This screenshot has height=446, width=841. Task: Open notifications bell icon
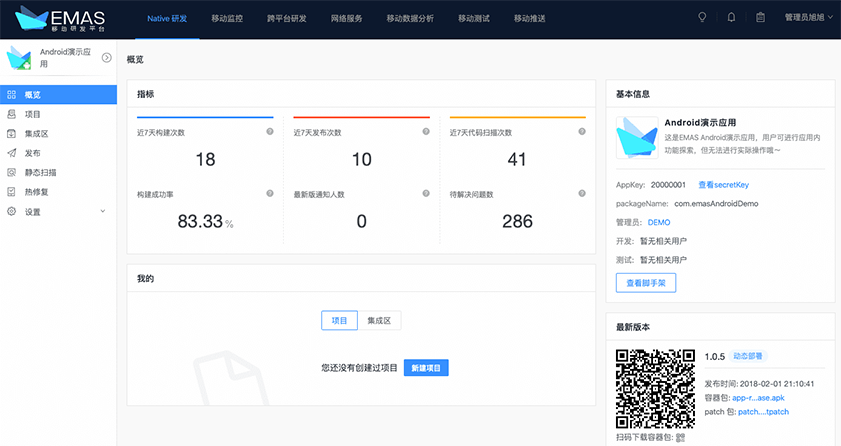pos(731,17)
